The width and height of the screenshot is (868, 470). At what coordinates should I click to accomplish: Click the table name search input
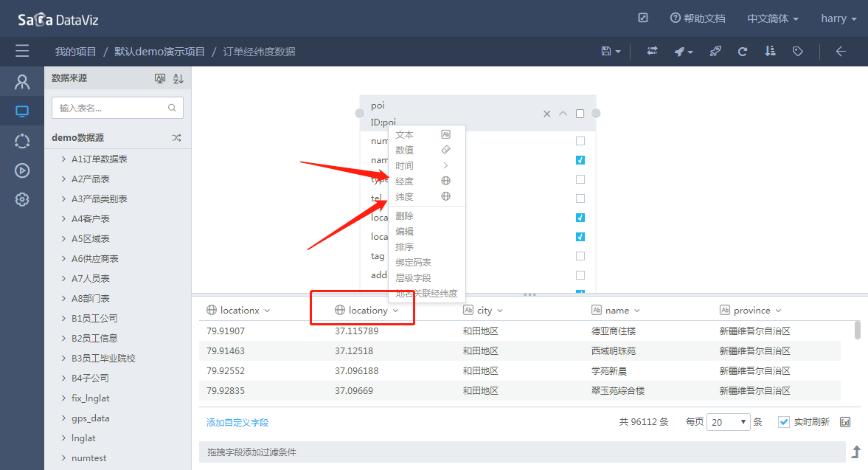(x=111, y=108)
